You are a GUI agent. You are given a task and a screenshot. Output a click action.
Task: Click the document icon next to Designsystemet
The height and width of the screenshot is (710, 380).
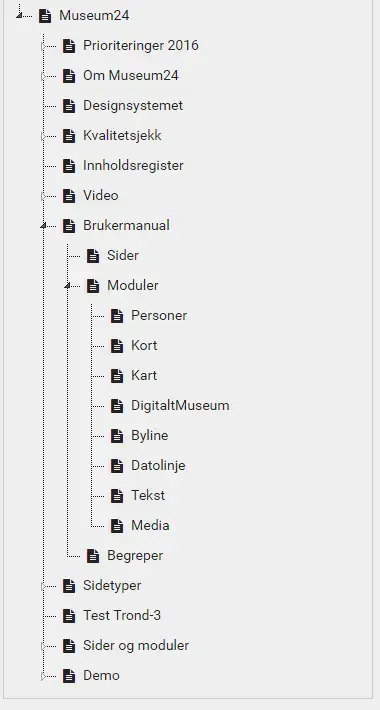69,106
